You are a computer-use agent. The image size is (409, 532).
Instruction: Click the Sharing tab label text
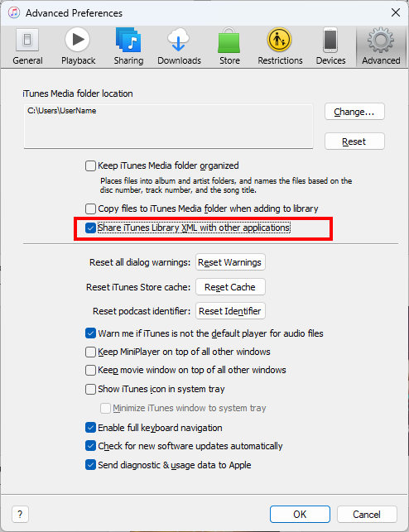[128, 60]
